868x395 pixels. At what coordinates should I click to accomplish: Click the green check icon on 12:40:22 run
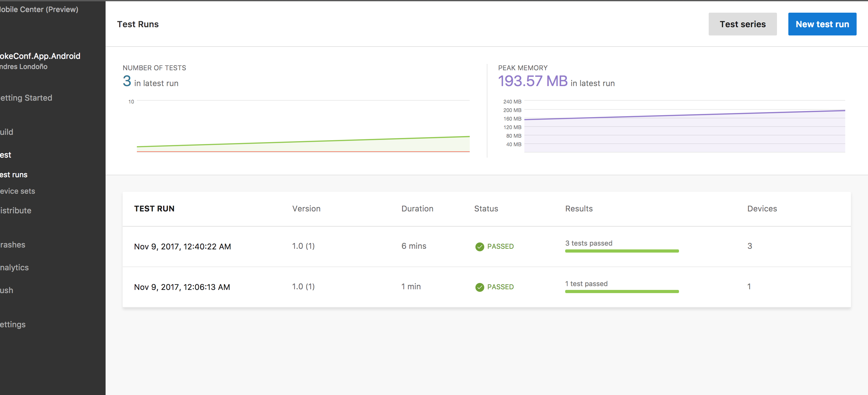click(480, 247)
